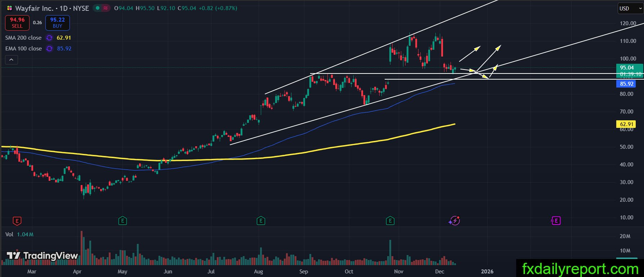
Task: Click the Wayfair logo icon beside the symbol name
Action: tap(10, 8)
